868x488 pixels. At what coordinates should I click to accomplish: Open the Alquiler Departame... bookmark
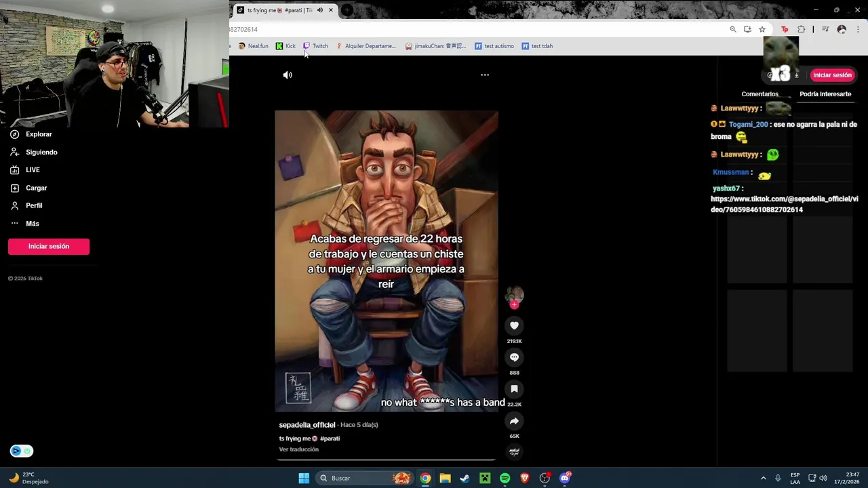366,46
